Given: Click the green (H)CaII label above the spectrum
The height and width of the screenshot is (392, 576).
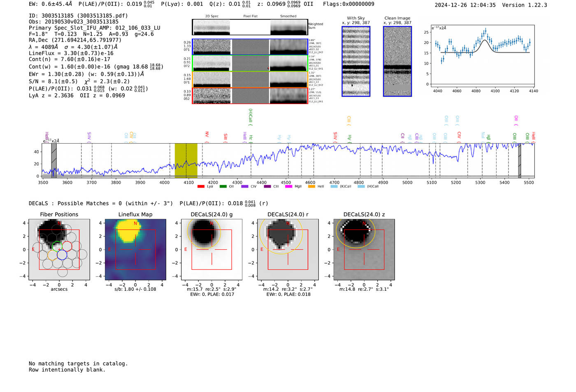Looking at the screenshot, I should (251, 117).
